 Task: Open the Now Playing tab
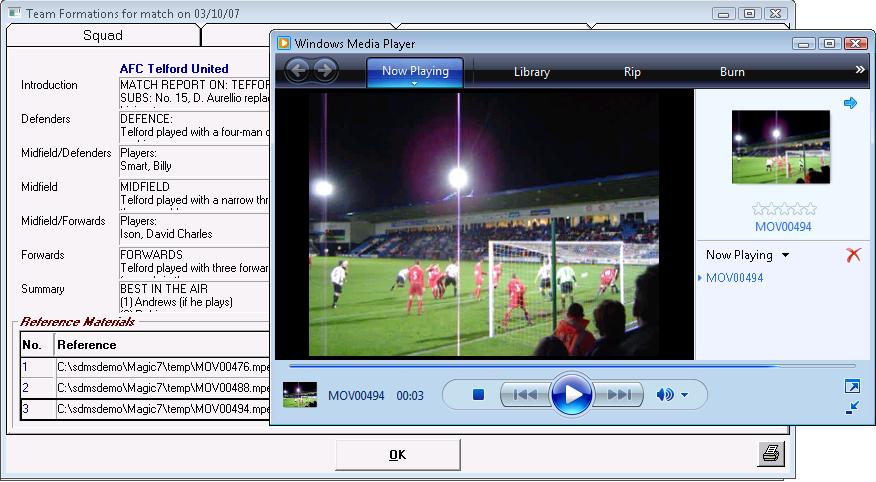(415, 71)
